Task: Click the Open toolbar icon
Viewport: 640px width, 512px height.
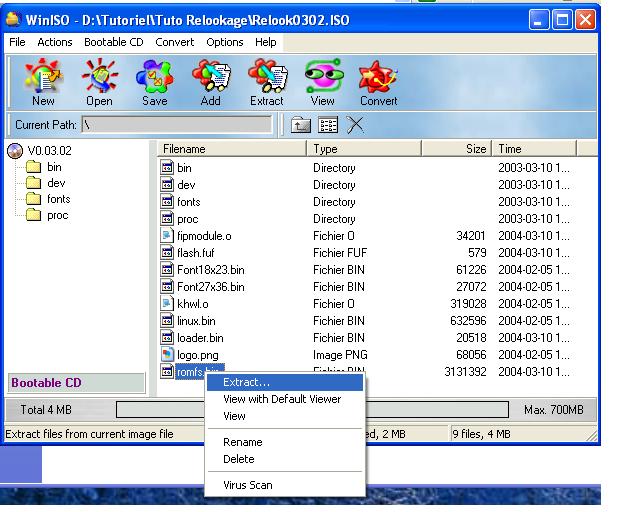Action: [99, 75]
